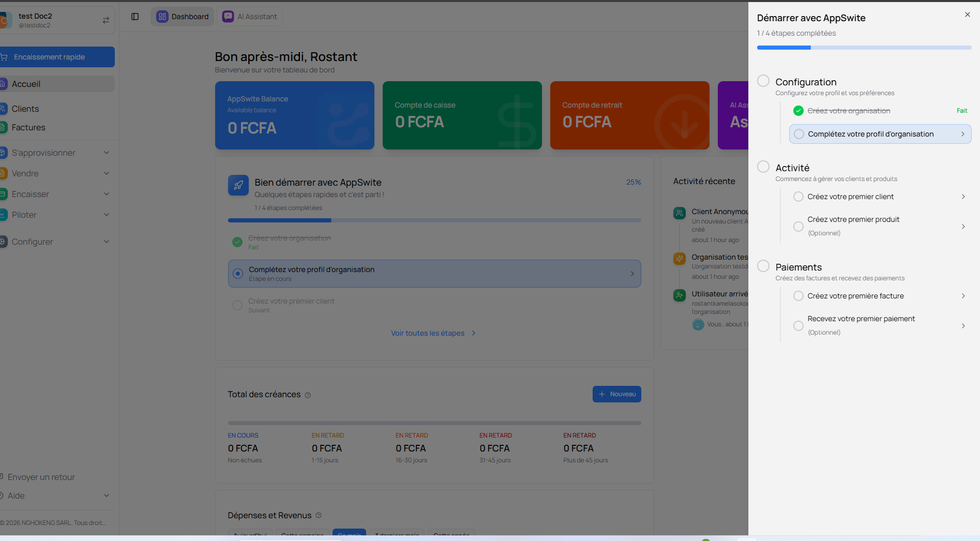The width and height of the screenshot is (980, 541).
Task: Click the AppSwite Balance card
Action: pos(294,115)
